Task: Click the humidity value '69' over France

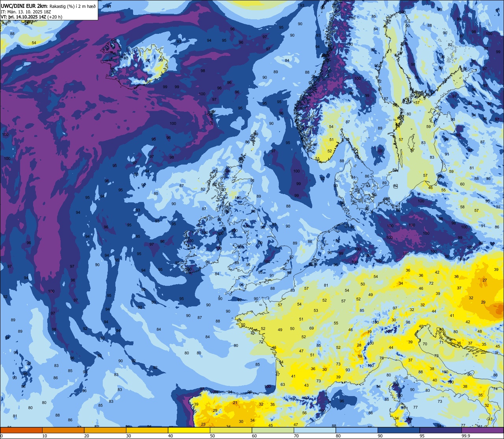Action: pyautogui.click(x=311, y=328)
